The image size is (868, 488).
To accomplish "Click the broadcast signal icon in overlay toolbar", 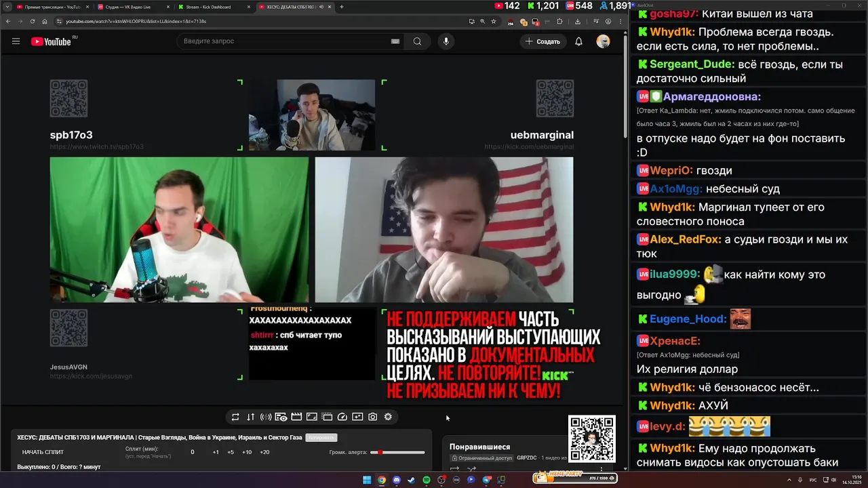I will point(266,417).
